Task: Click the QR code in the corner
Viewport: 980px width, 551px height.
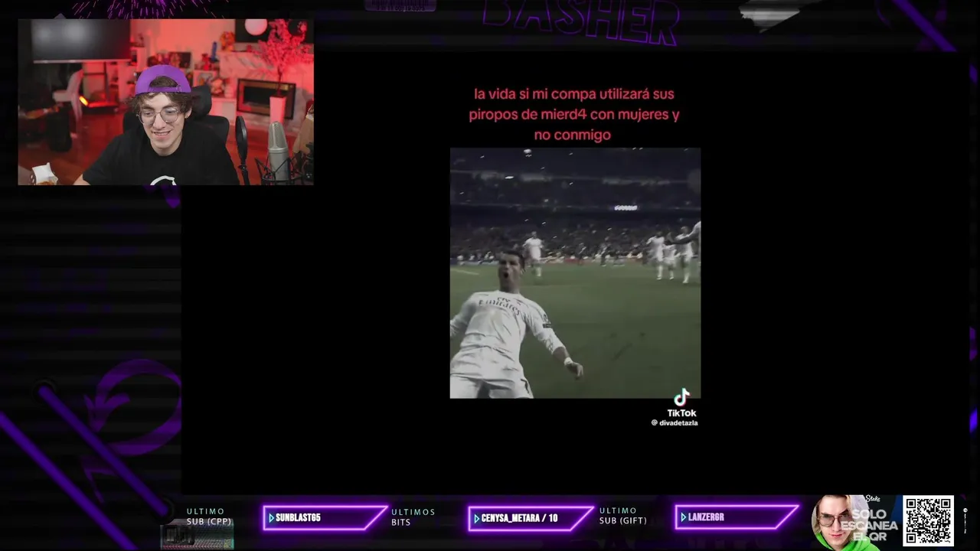Action: click(928, 520)
